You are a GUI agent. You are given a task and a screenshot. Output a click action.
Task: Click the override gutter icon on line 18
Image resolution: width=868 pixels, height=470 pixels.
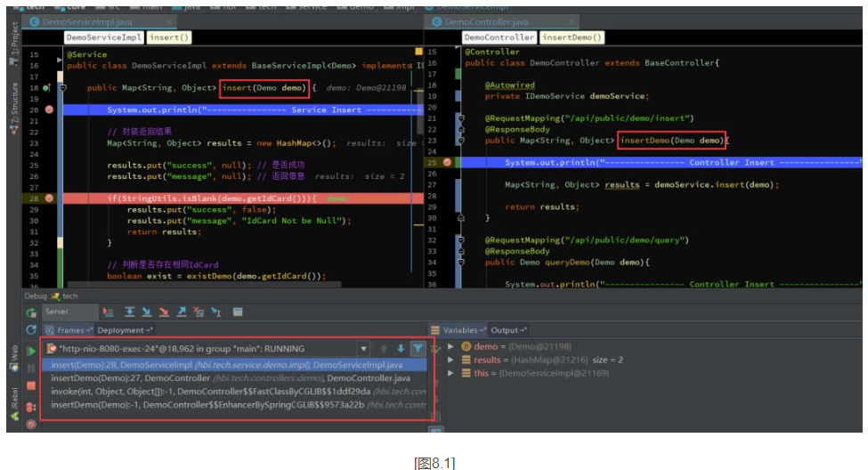point(47,87)
